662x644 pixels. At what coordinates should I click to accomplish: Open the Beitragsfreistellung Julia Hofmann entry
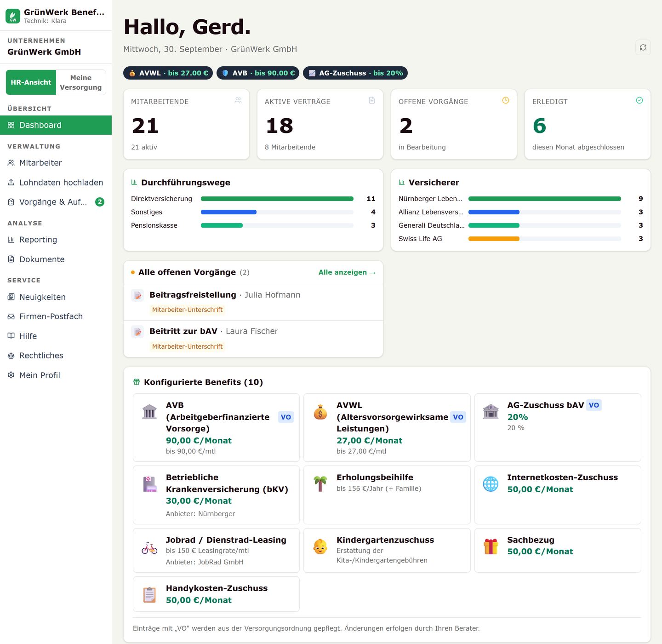253,302
